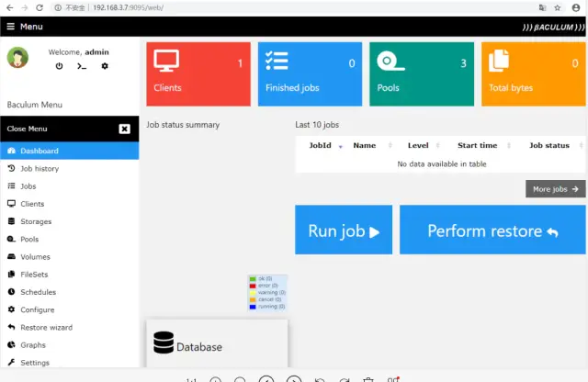Open Settings in the sidebar

coord(70,362)
